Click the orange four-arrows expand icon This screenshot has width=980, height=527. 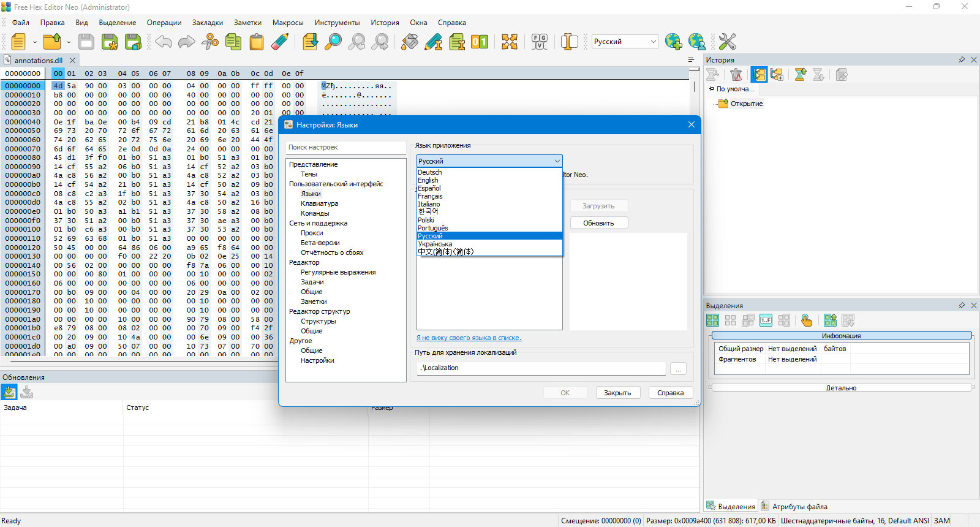(510, 42)
